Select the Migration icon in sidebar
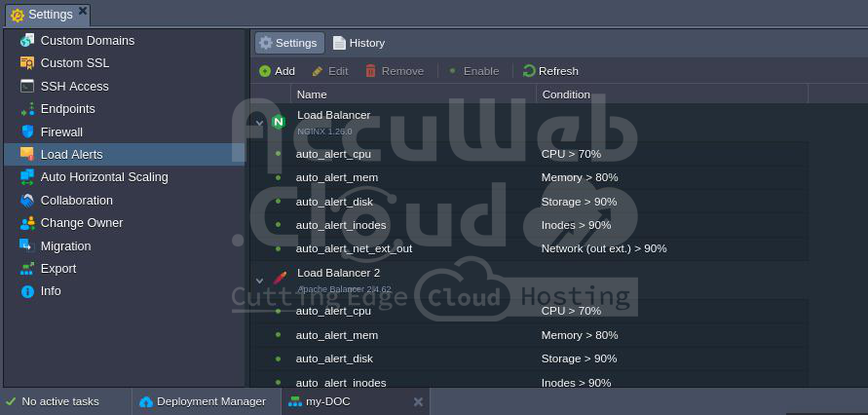Screen dimensions: 868x415 point(27,245)
